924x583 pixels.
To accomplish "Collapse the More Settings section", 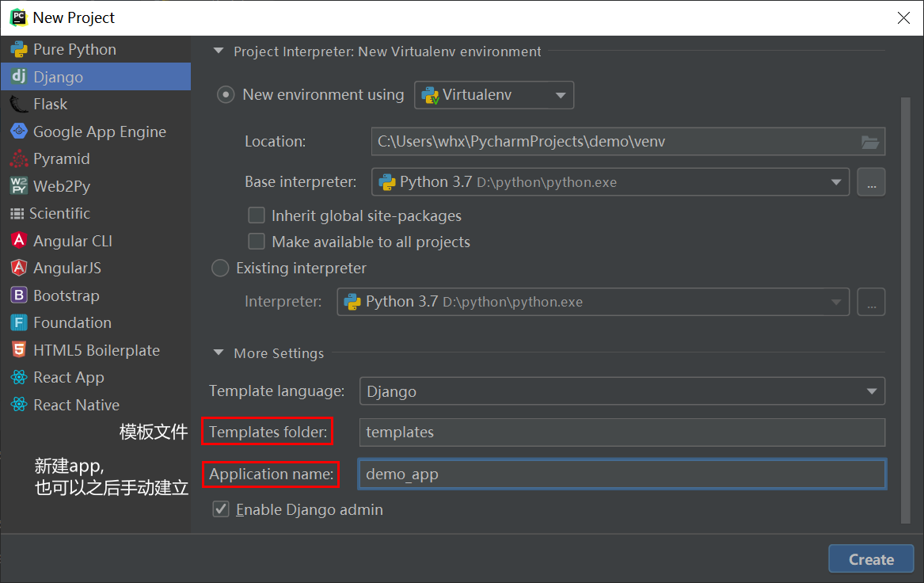I will point(219,352).
